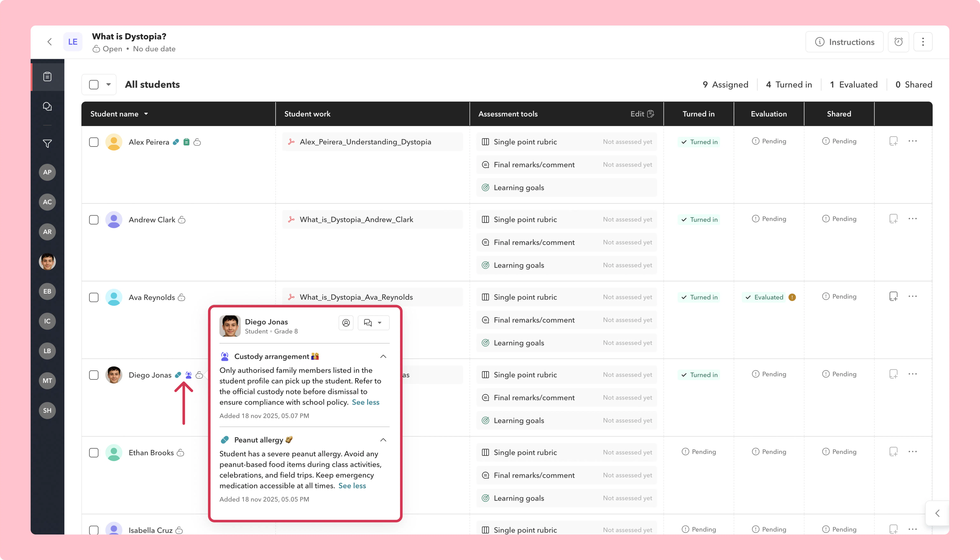Tick the select-all students checkbox

94,85
